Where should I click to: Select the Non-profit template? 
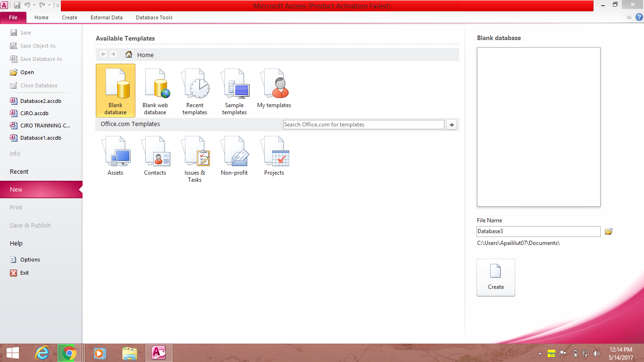pos(234,157)
